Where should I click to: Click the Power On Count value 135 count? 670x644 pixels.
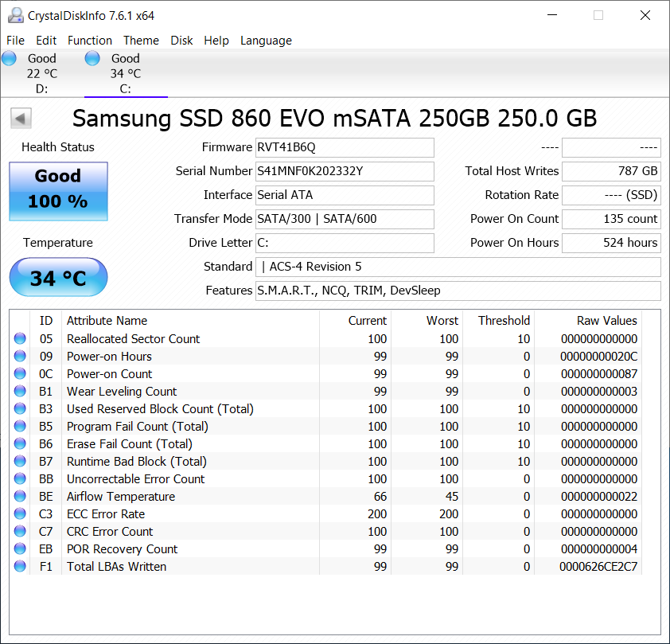611,219
